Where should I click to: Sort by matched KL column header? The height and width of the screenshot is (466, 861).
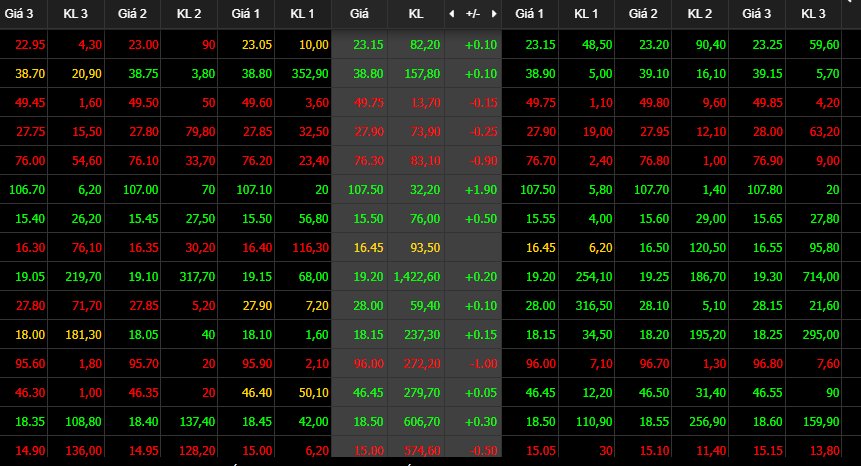point(416,14)
